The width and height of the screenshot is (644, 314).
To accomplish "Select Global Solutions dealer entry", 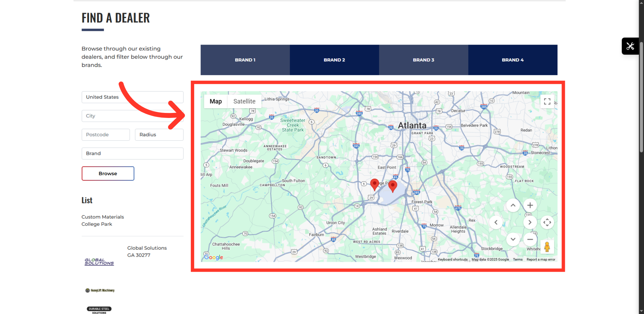I will click(x=147, y=248).
